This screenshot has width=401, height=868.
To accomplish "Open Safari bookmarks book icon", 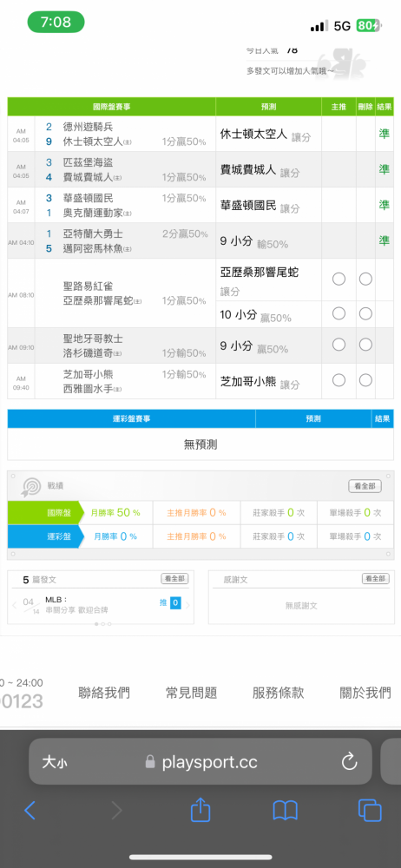I will (x=286, y=811).
